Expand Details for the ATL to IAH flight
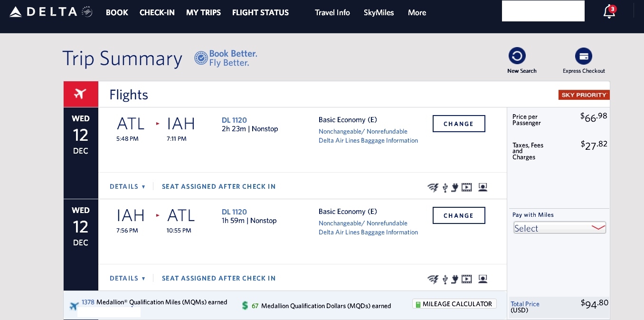The width and height of the screenshot is (644, 320). (127, 186)
